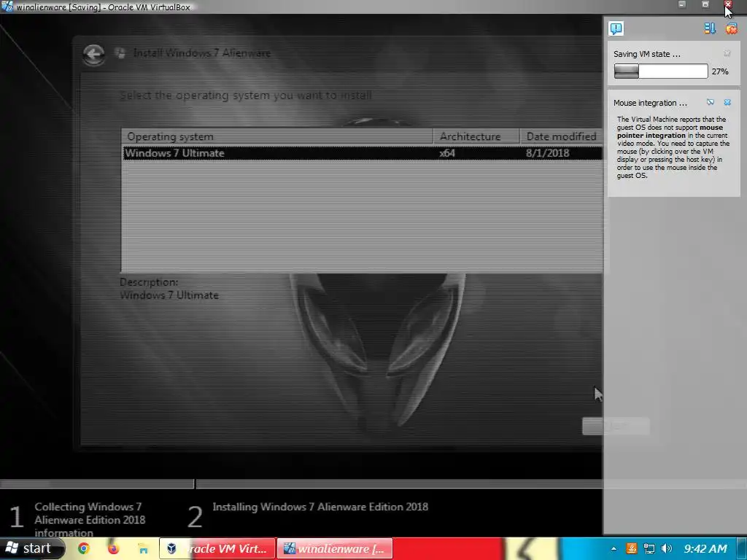Click the VirtualBox title bar icon
Viewport: 747px width, 560px height.
(7, 7)
